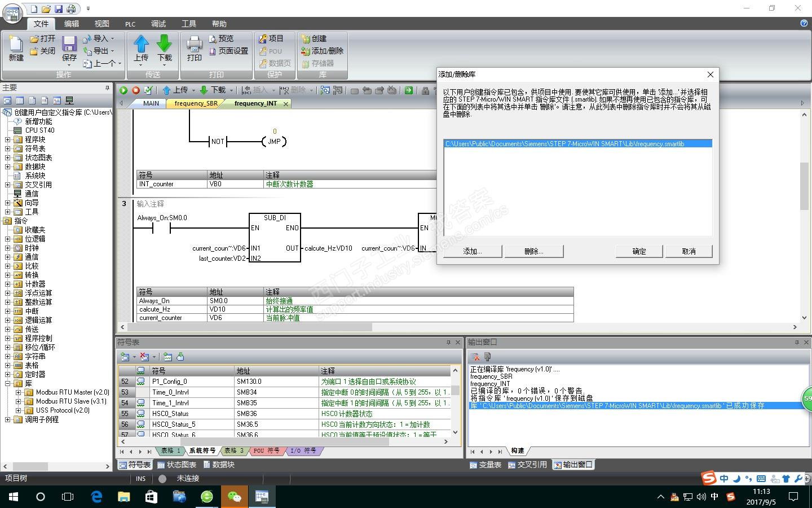Click the 新建 (New) project icon

tap(16, 45)
